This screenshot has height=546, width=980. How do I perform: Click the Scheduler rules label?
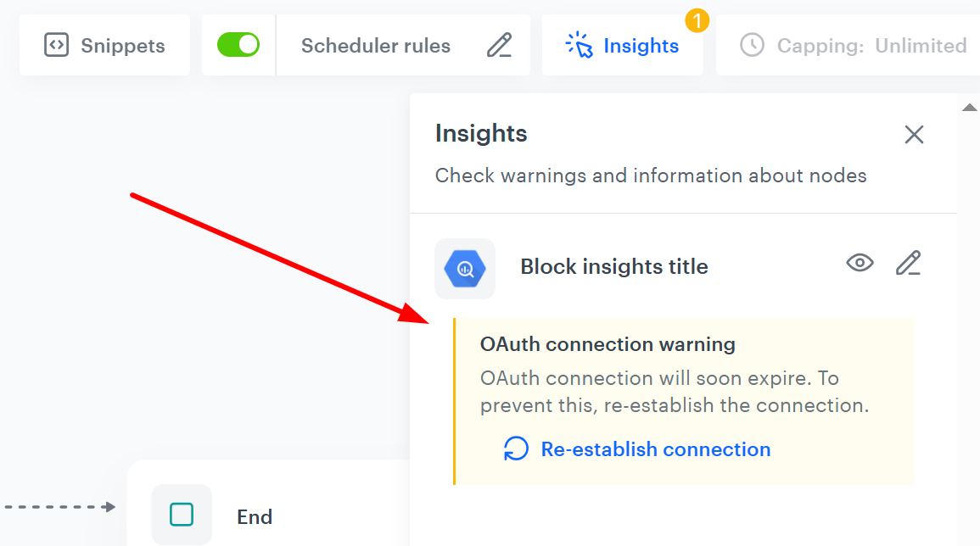tap(376, 45)
